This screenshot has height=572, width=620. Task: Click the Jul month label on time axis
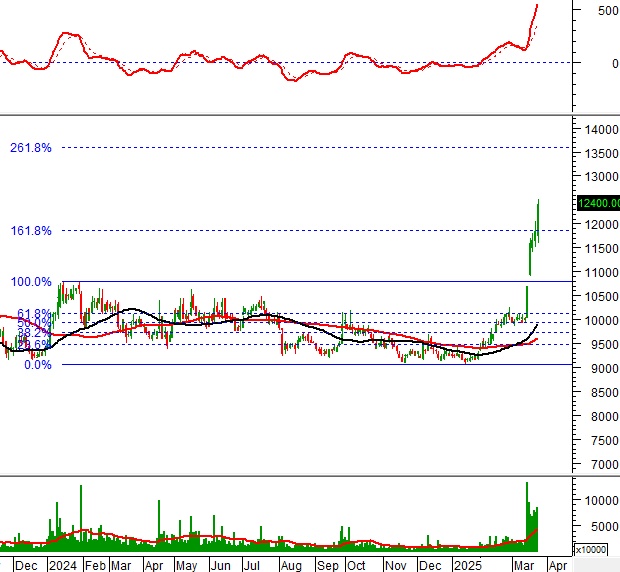(x=251, y=566)
